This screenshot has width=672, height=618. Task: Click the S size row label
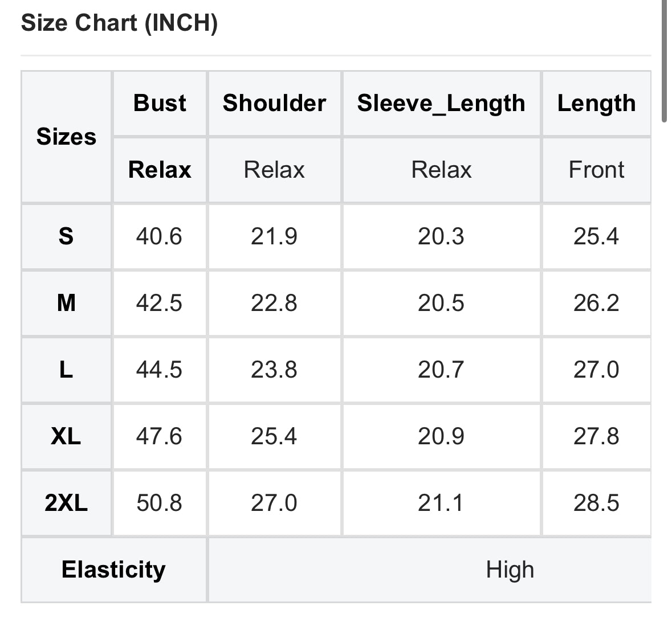pyautogui.click(x=66, y=236)
